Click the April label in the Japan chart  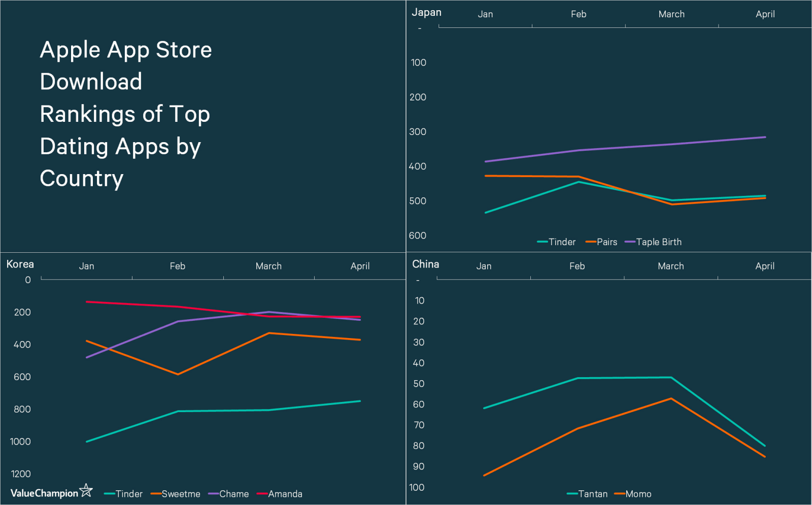coord(765,14)
